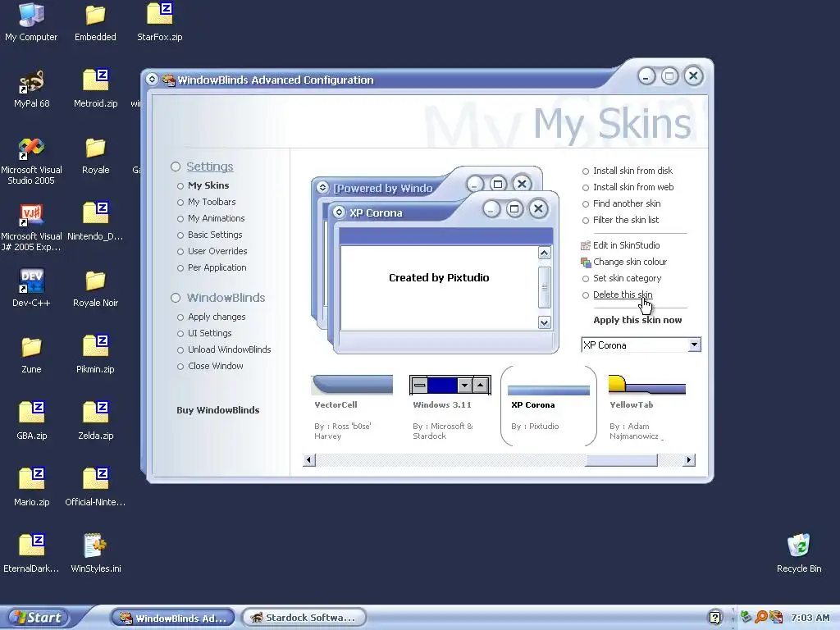
Task: Click skin list scroll left arrow
Action: [308, 460]
